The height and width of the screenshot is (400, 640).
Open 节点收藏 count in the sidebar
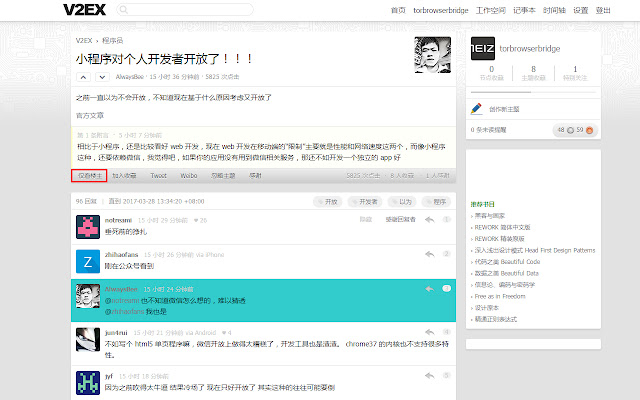tap(491, 73)
